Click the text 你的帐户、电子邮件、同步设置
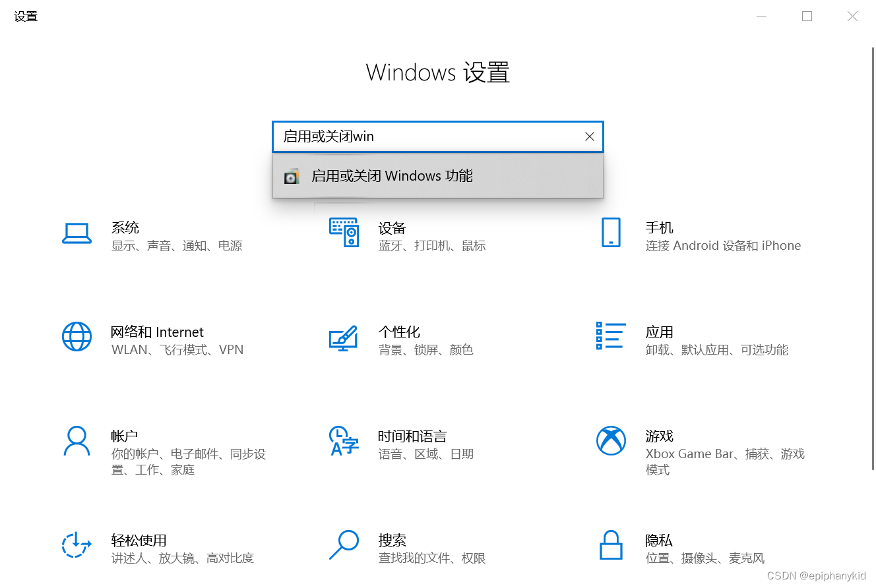 (189, 461)
